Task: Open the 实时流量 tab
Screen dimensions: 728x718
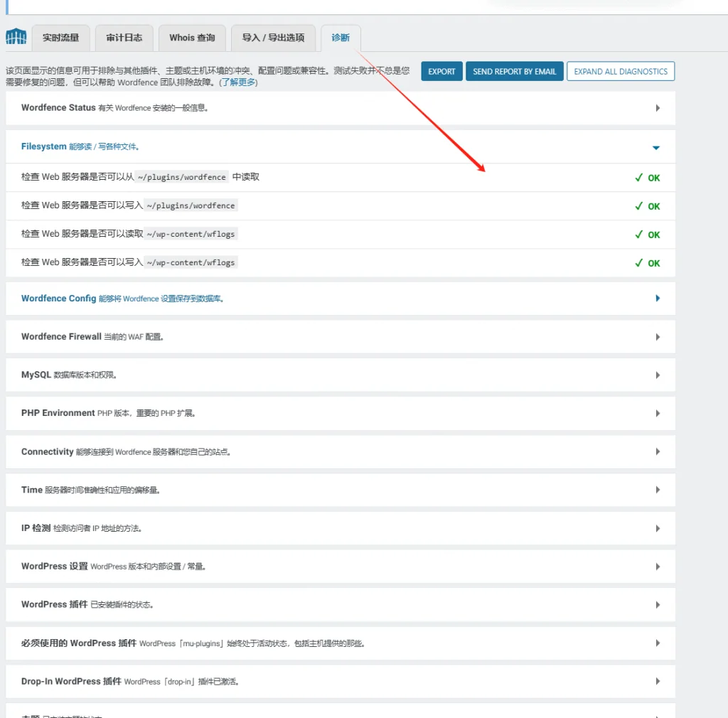Action: point(61,38)
